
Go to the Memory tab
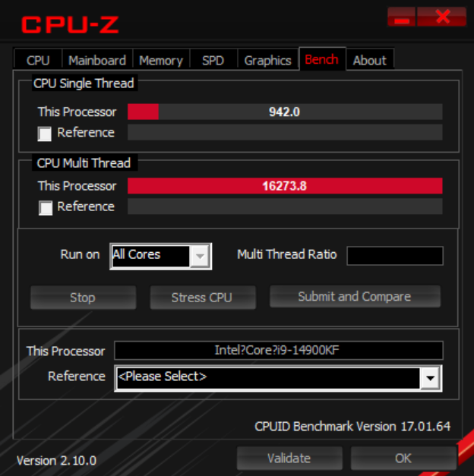point(161,60)
